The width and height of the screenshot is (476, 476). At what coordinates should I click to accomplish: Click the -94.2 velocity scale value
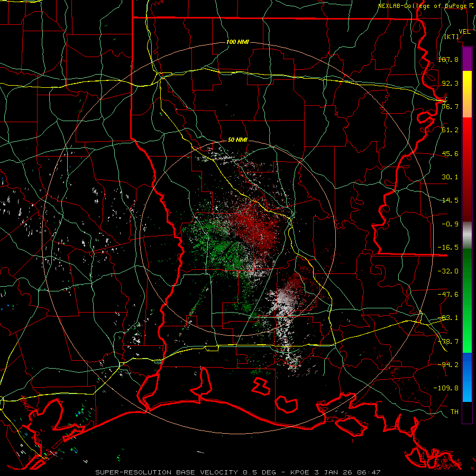[x=448, y=364]
